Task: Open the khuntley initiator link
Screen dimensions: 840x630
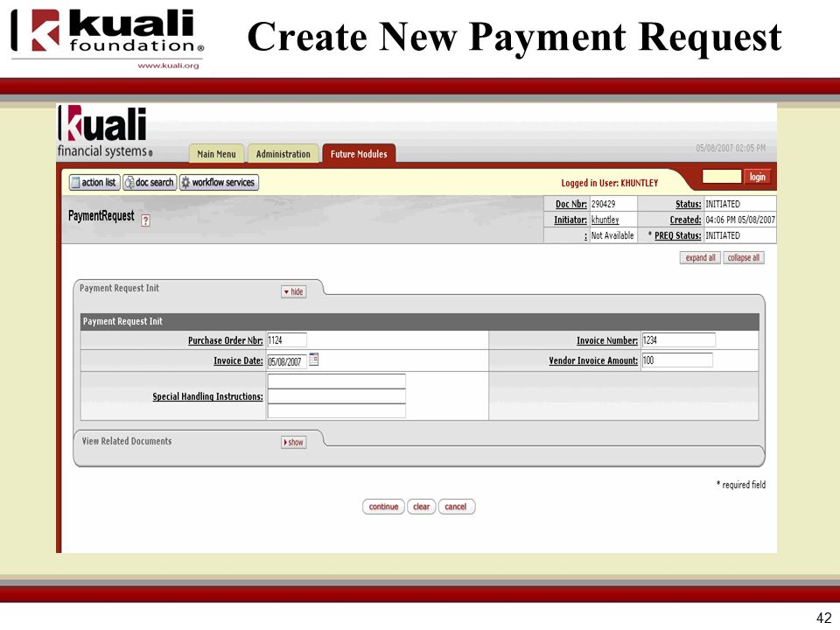Action: [605, 220]
